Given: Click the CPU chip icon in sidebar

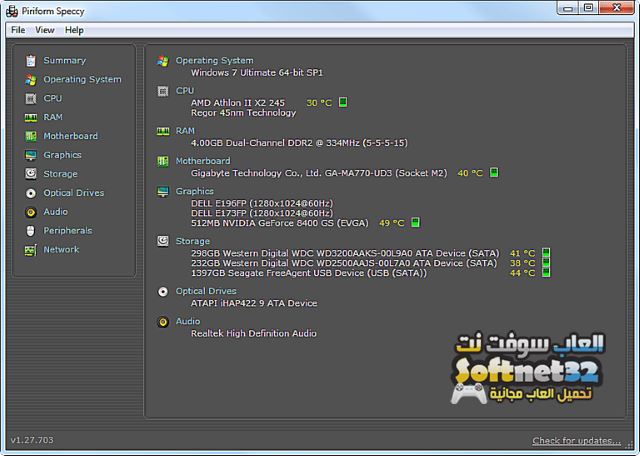Looking at the screenshot, I should (31, 98).
